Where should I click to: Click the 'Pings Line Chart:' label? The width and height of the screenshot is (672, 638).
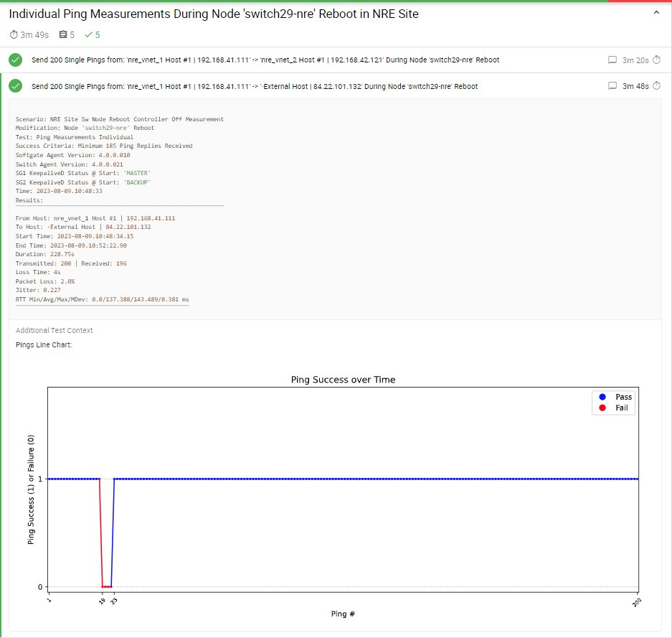coord(44,344)
